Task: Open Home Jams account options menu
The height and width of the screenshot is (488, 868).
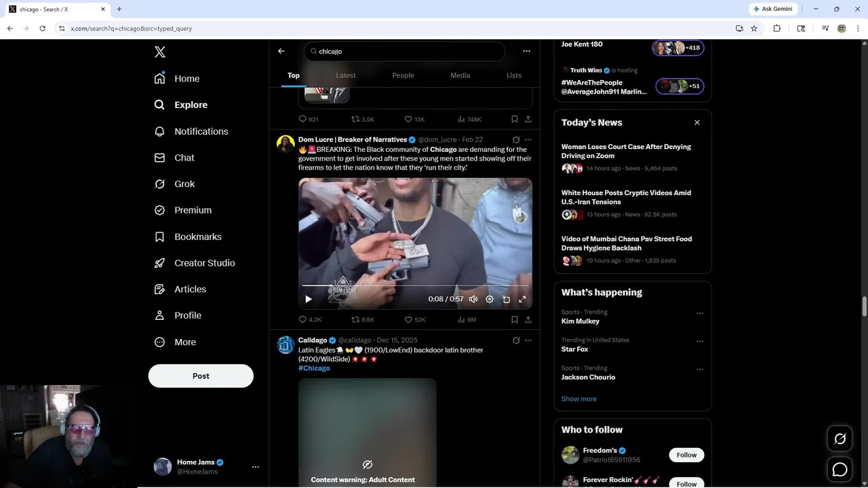Action: 256,467
